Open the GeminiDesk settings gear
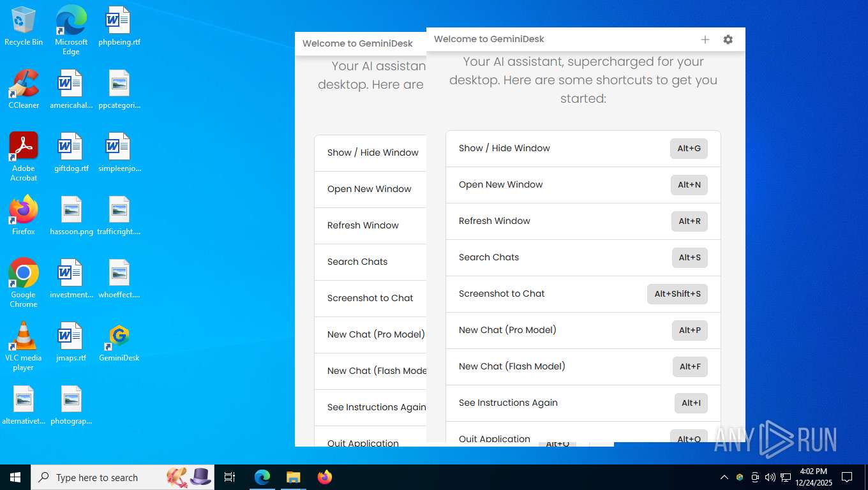The image size is (868, 490). pyautogui.click(x=728, y=40)
